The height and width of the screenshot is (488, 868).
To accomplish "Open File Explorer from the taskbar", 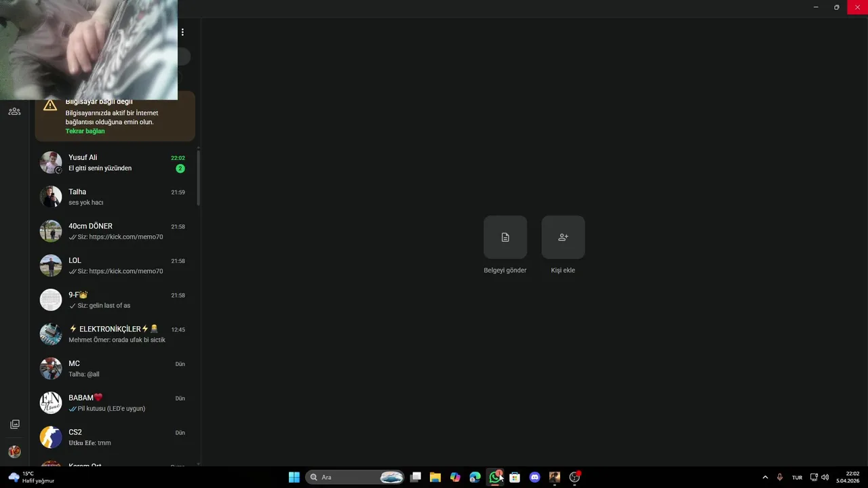I will click(435, 477).
